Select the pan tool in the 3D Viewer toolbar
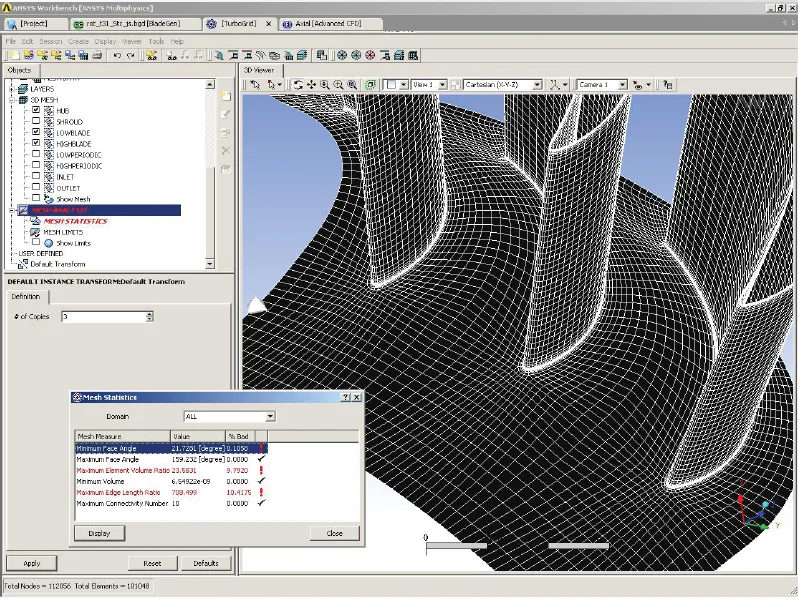The image size is (798, 599). [311, 85]
